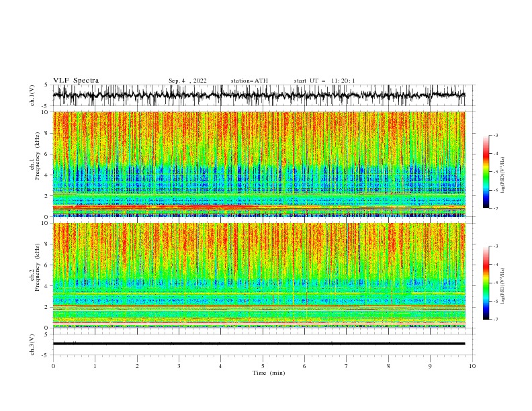Click the "ch.1(V)" waveform axis label

click(32, 95)
